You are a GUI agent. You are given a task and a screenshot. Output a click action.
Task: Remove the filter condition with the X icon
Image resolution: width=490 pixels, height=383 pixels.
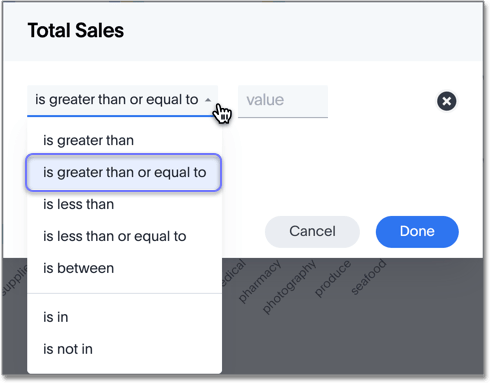click(x=446, y=101)
